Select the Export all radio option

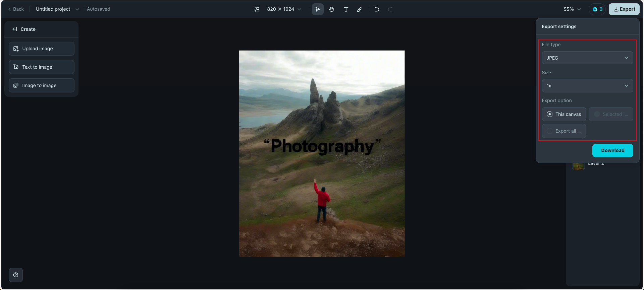[564, 131]
